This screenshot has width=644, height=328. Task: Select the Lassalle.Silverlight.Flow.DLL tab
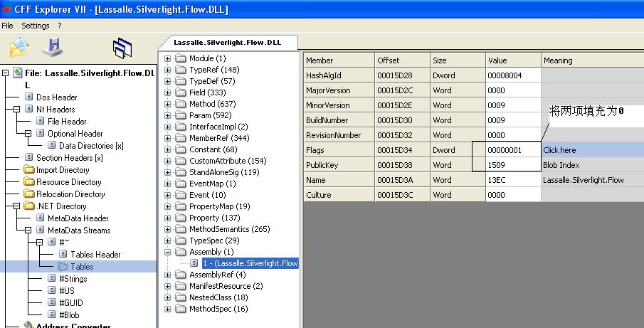pos(228,42)
